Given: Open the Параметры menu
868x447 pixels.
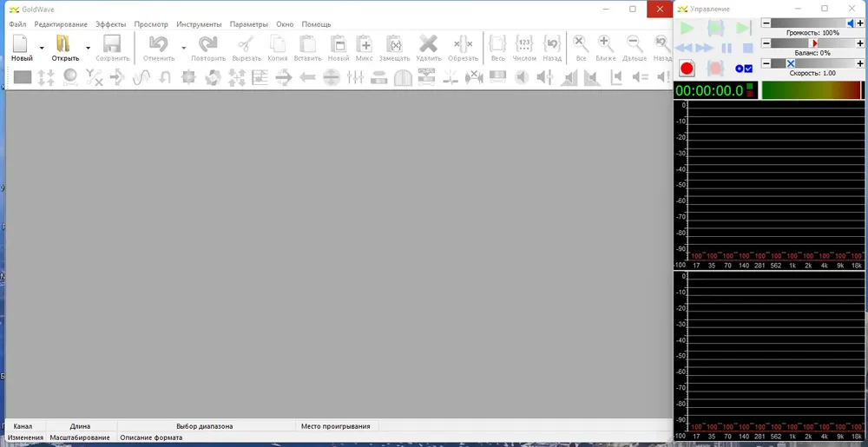Looking at the screenshot, I should (x=248, y=24).
